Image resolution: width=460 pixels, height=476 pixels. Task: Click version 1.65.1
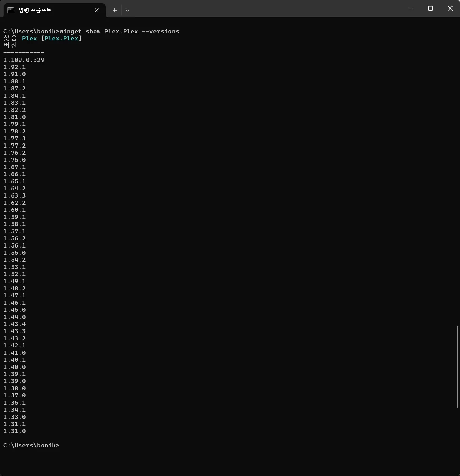pyautogui.click(x=15, y=181)
